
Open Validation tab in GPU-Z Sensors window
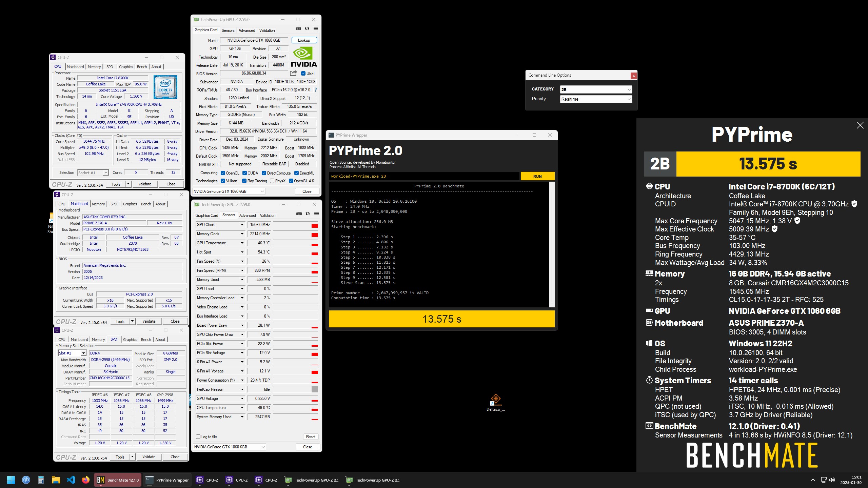tap(268, 216)
